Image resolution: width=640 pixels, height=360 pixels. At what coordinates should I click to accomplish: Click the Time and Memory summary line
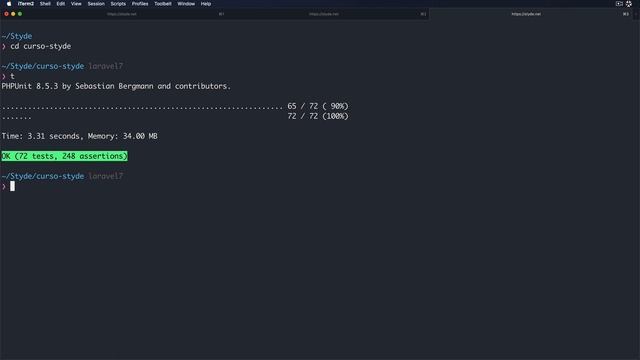coord(80,136)
